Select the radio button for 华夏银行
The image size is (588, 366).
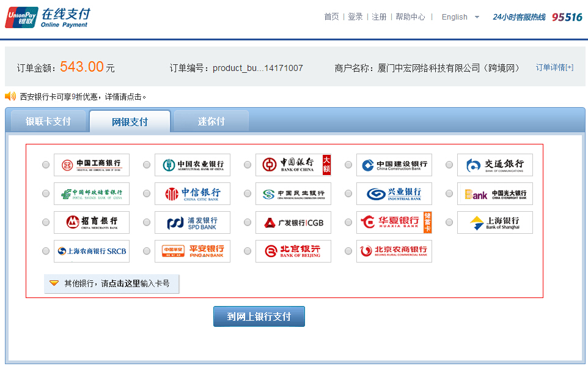click(x=348, y=222)
